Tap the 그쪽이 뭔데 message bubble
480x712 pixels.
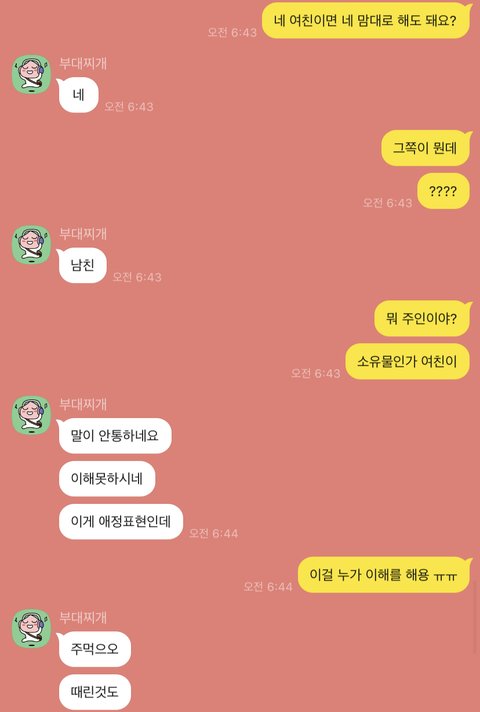coord(426,148)
